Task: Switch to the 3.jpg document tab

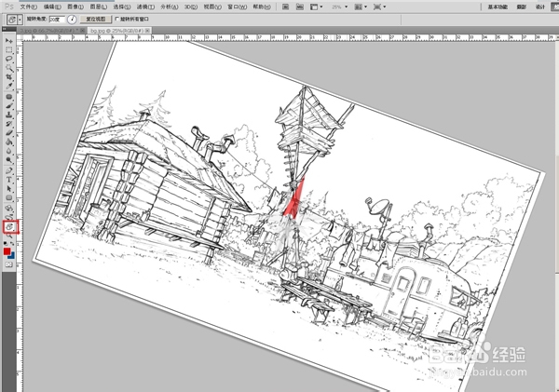Action: [x=49, y=31]
